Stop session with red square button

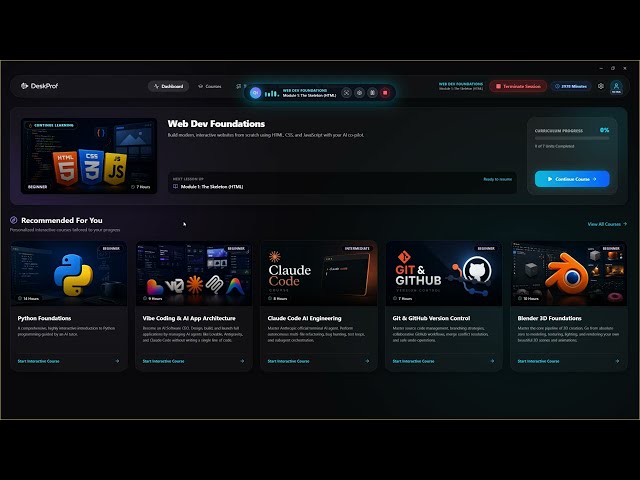tap(385, 93)
